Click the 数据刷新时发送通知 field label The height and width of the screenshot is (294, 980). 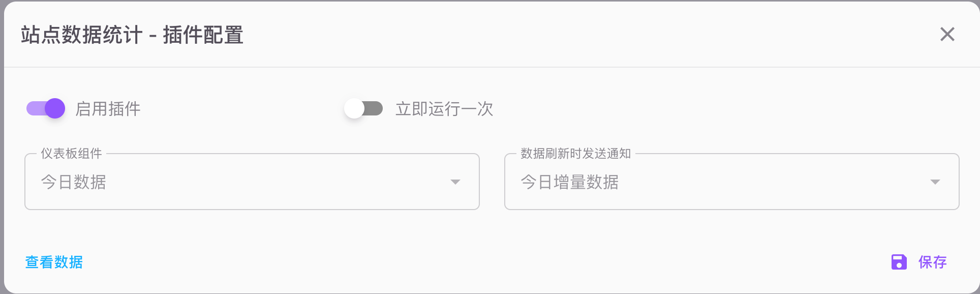575,154
